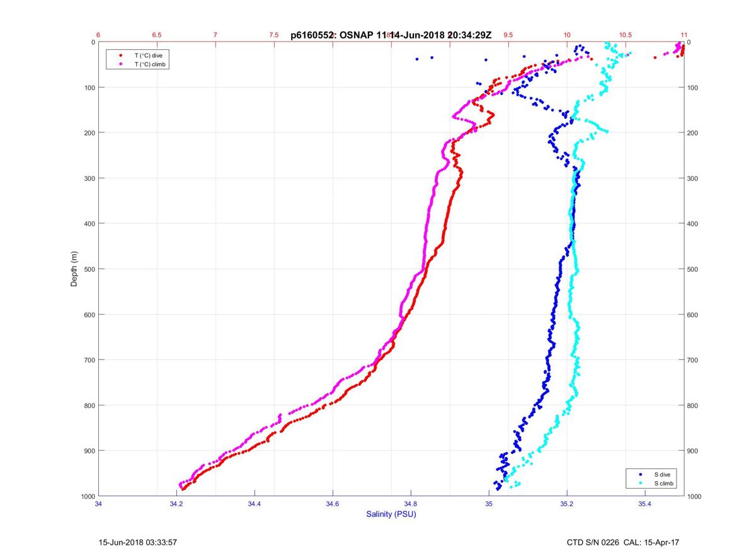This screenshot has height=558, width=756.
Task: Click '1000' on the right depth axis
Action: [695, 496]
